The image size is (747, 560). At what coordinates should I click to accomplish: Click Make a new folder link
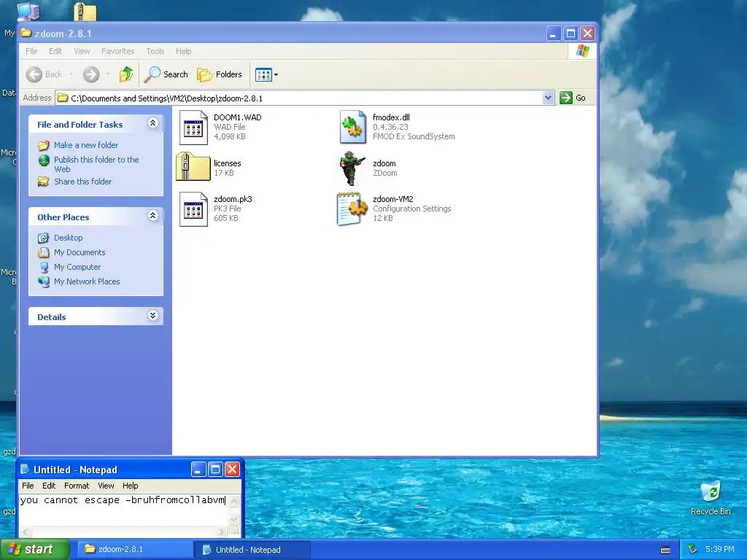pos(86,145)
